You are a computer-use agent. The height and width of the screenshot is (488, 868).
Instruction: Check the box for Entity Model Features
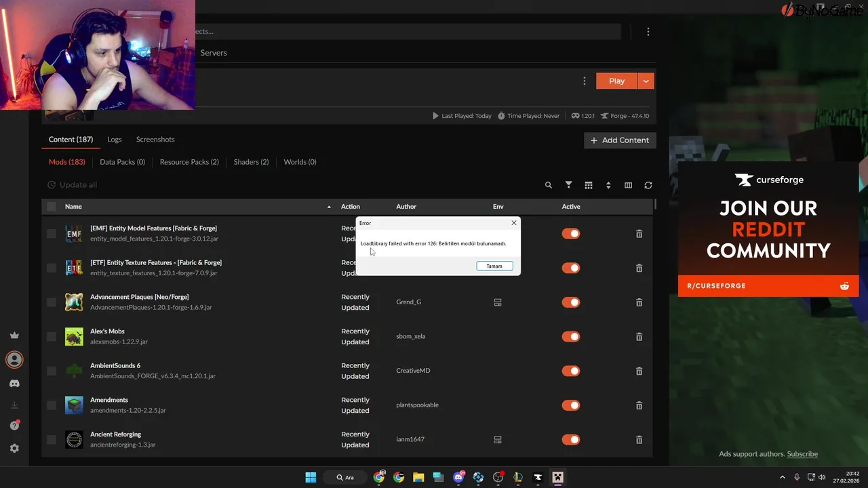coord(52,234)
